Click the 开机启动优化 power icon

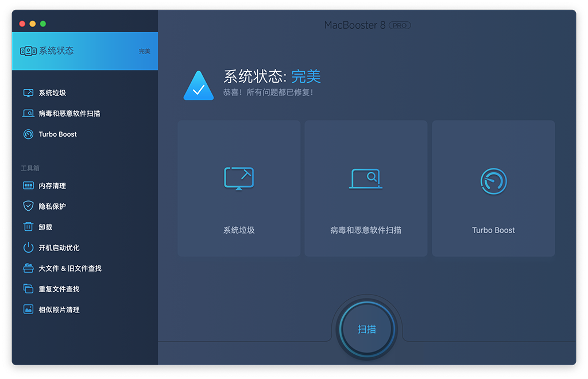(28, 247)
